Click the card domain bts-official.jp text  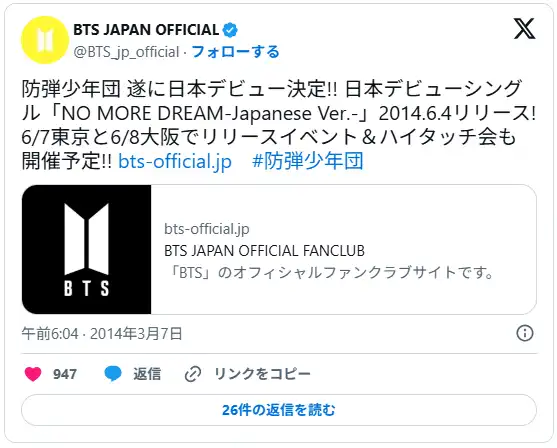point(207,229)
